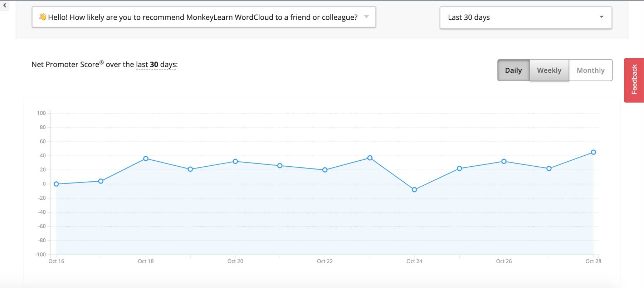This screenshot has width=644, height=288.
Task: Click the underlined "last 30 days" text
Action: (156, 64)
